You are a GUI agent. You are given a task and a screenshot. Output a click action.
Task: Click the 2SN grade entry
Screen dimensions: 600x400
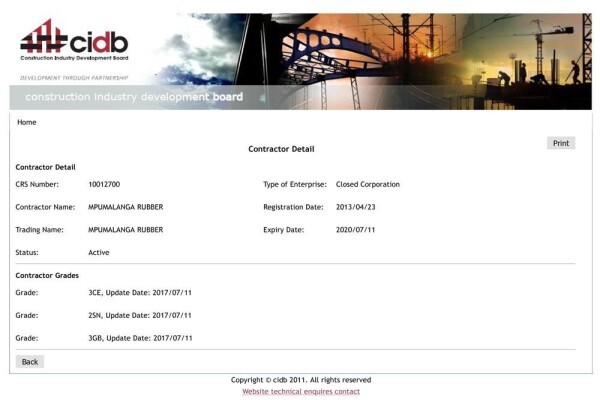point(140,315)
